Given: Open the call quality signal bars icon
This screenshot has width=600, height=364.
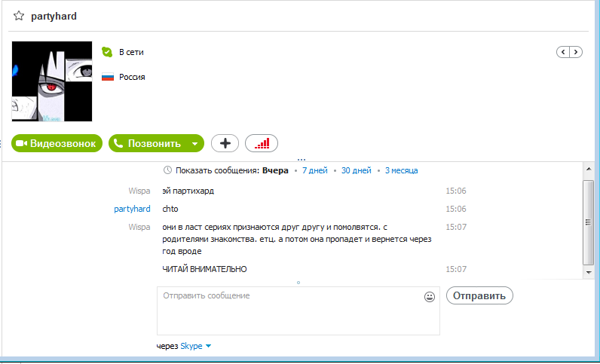Looking at the screenshot, I should click(262, 143).
